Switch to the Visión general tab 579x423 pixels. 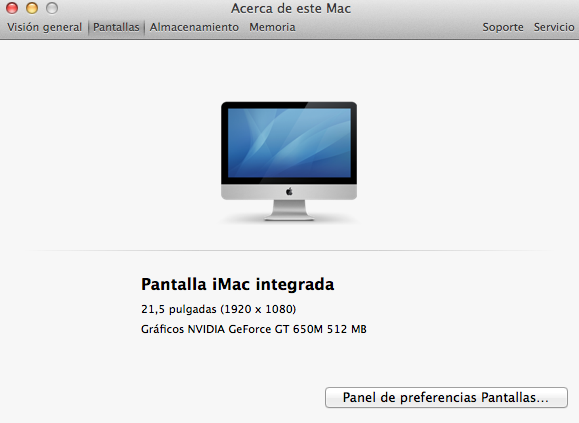point(45,27)
